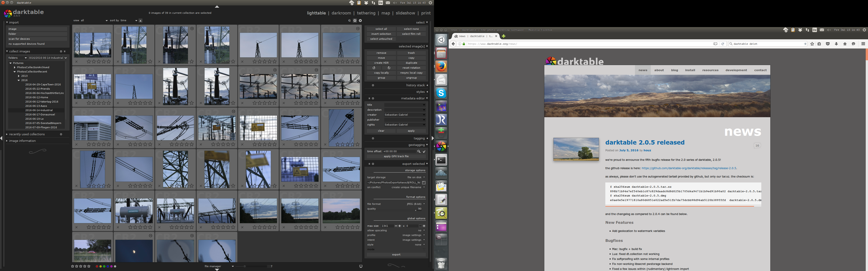This screenshot has height=271, width=868.
Task: Click apply GPX track file button
Action: [396, 157]
